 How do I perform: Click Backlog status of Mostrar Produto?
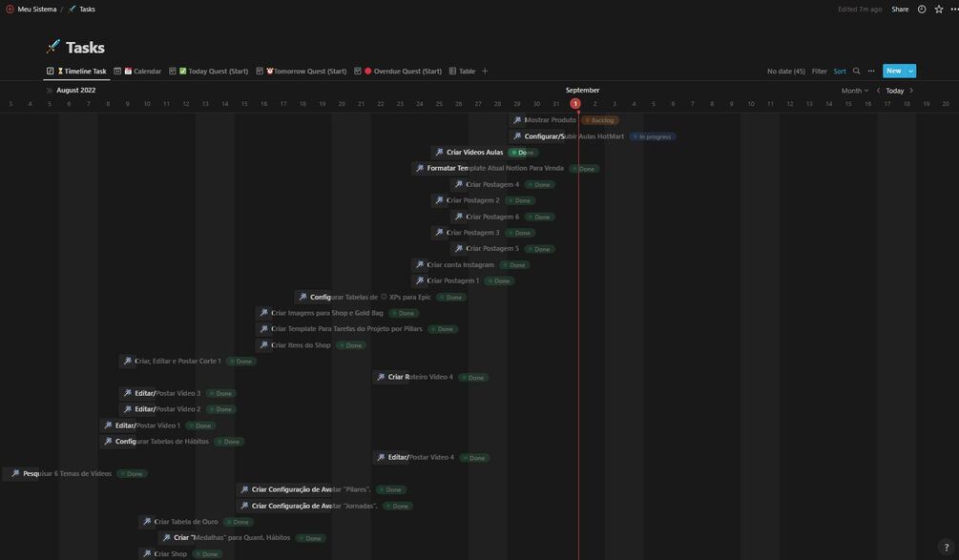pos(599,120)
